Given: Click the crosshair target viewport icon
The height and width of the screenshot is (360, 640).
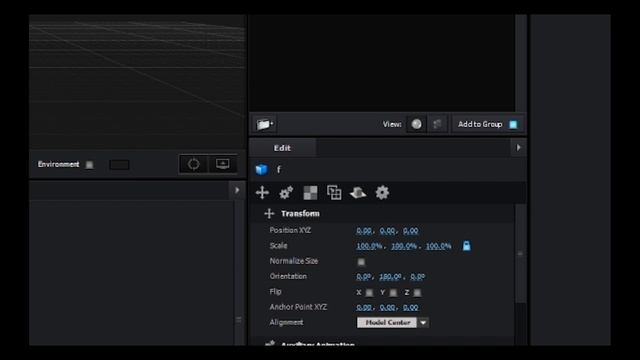Looking at the screenshot, I should click(x=193, y=164).
